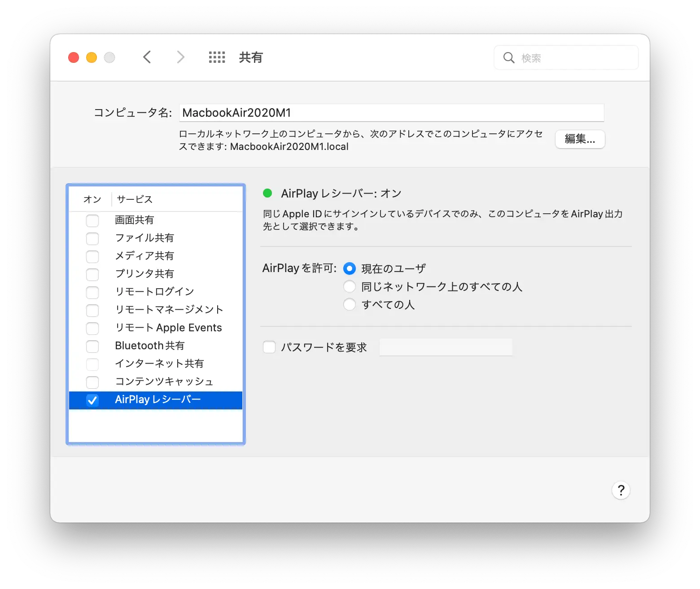Click the green AirPlay status indicator dot
Viewport: 700px width, 589px height.
(268, 193)
